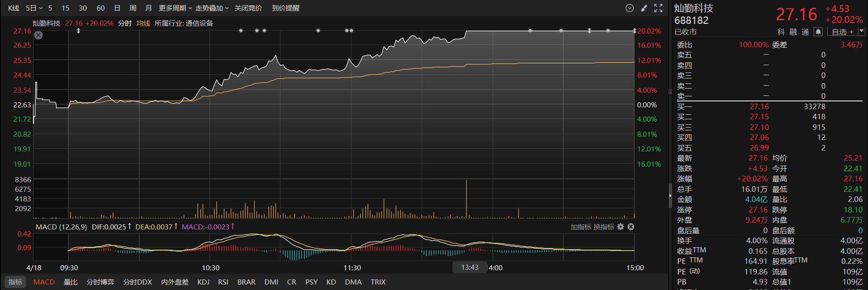The image size is (868, 290).
Task: Open the 更多周期 dropdown
Action: tap(175, 8)
